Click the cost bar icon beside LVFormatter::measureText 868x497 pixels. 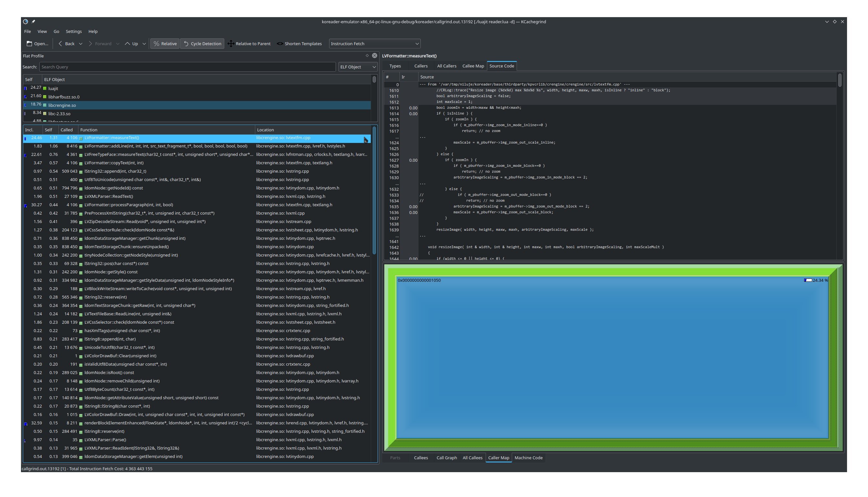coord(25,138)
